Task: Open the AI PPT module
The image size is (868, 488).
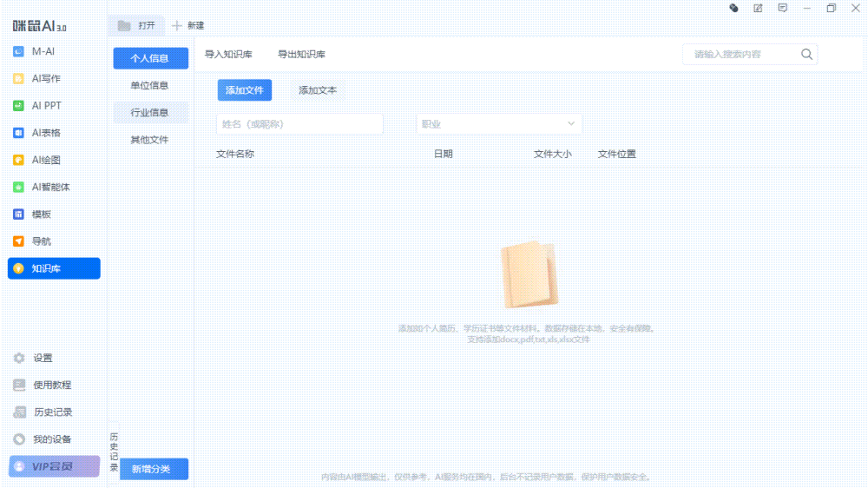Action: click(47, 106)
